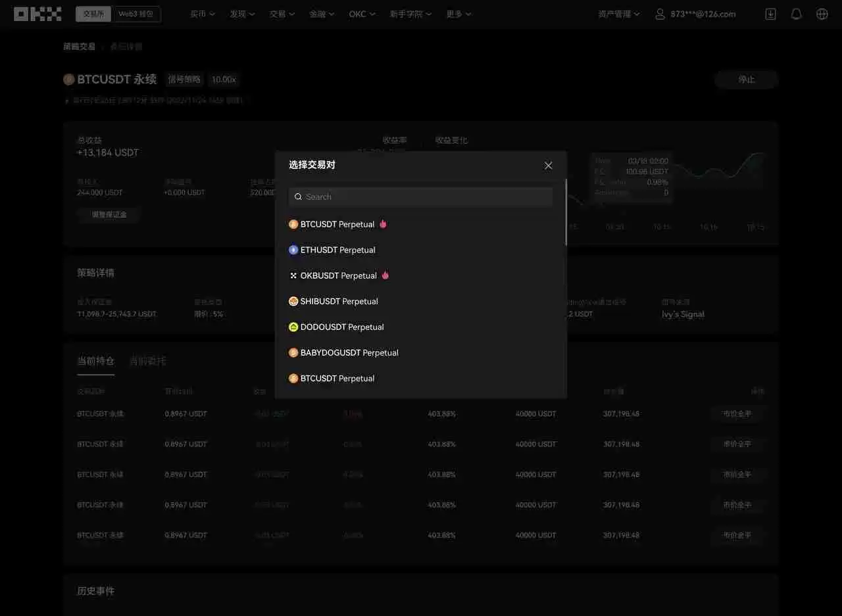Open the notifications bell icon

pyautogui.click(x=795, y=13)
